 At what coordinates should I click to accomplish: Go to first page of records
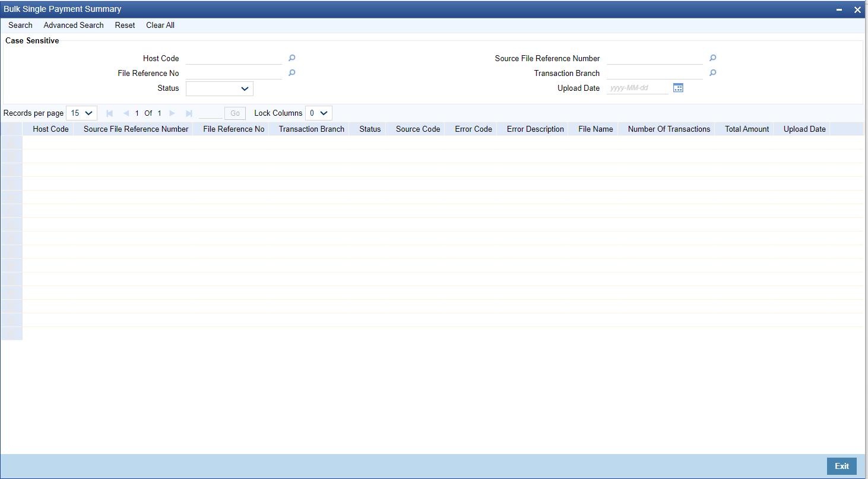109,113
